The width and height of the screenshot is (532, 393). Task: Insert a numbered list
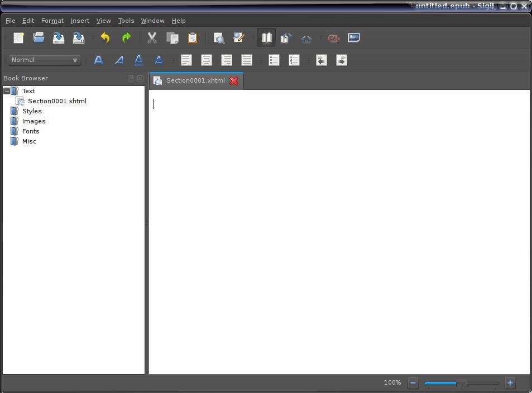(294, 60)
